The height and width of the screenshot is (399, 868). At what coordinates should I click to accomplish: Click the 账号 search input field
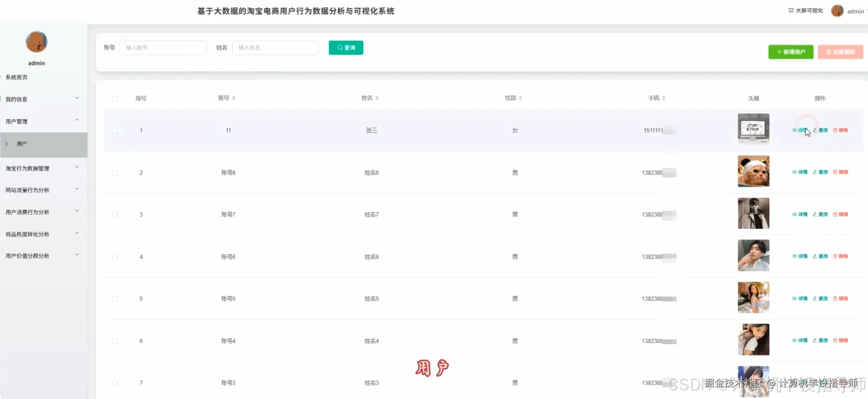[x=163, y=47]
